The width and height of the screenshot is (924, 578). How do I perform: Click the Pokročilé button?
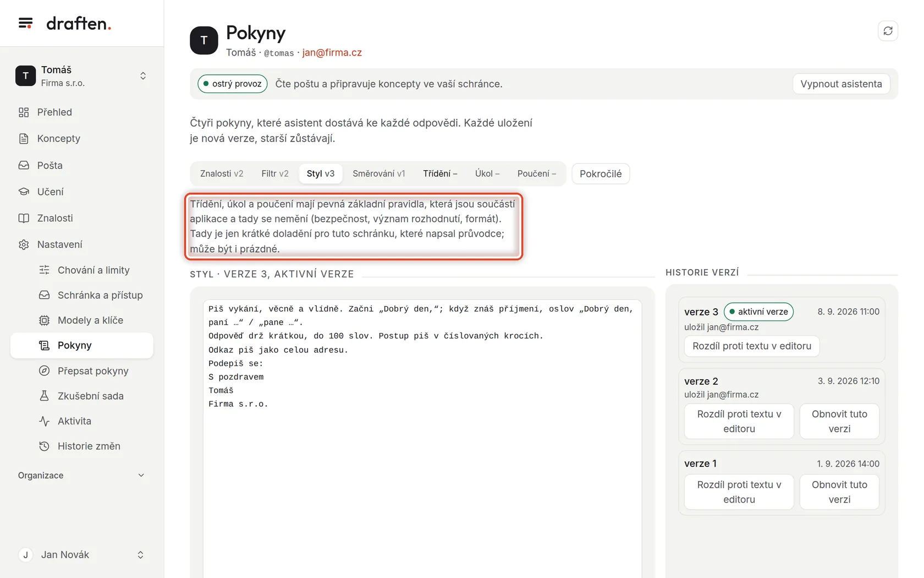pos(601,174)
